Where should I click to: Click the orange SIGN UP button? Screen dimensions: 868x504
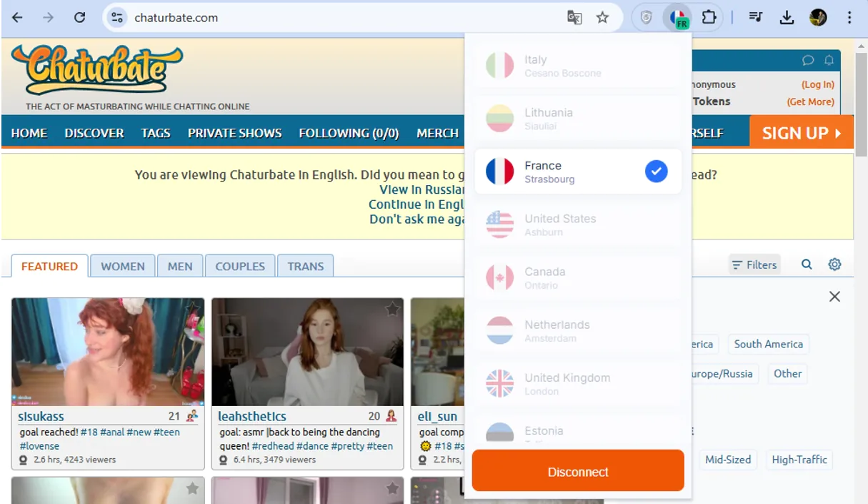coord(802,133)
